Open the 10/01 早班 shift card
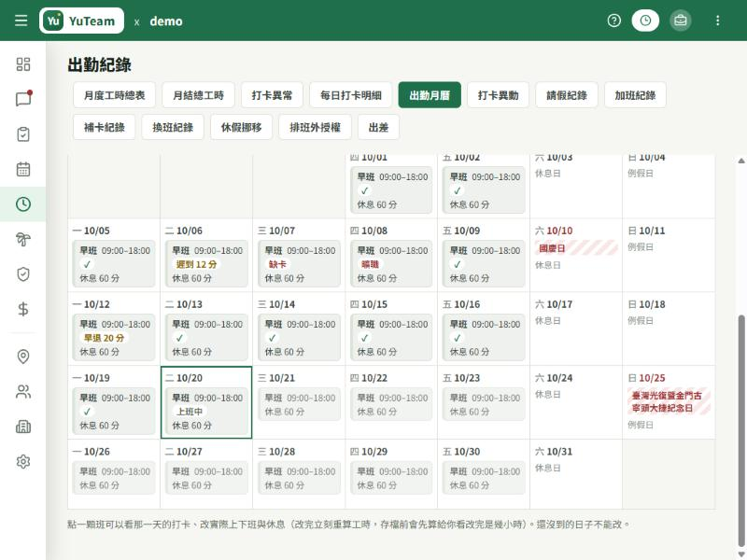Viewport: 747px width, 560px height. (391, 190)
